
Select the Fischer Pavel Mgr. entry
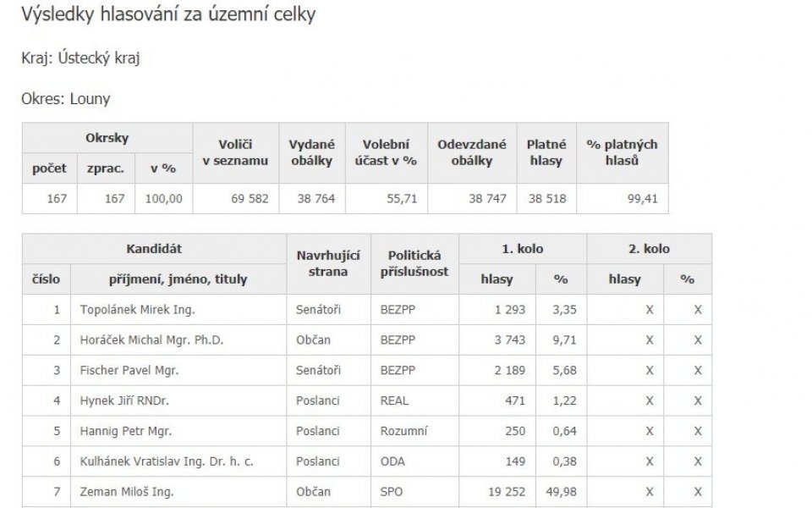click(129, 371)
